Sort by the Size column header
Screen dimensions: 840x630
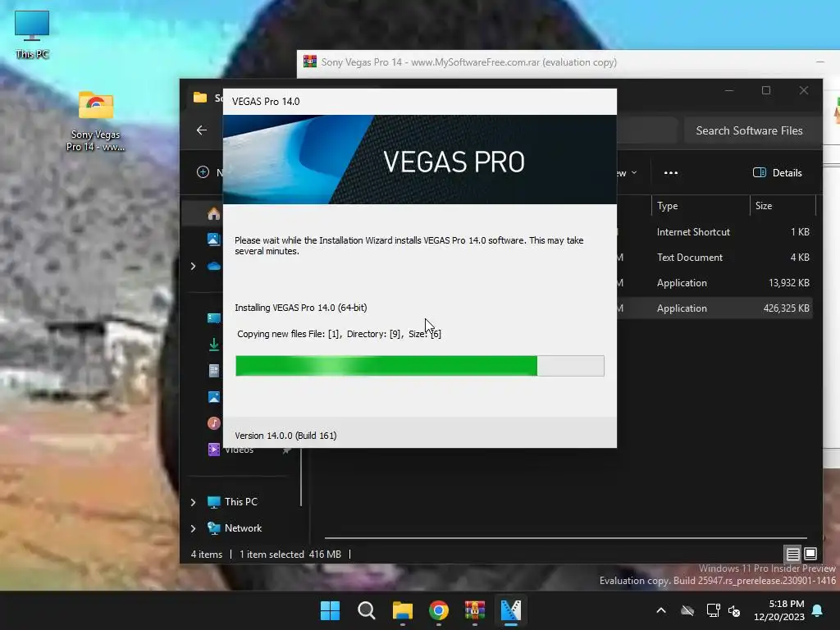782,206
